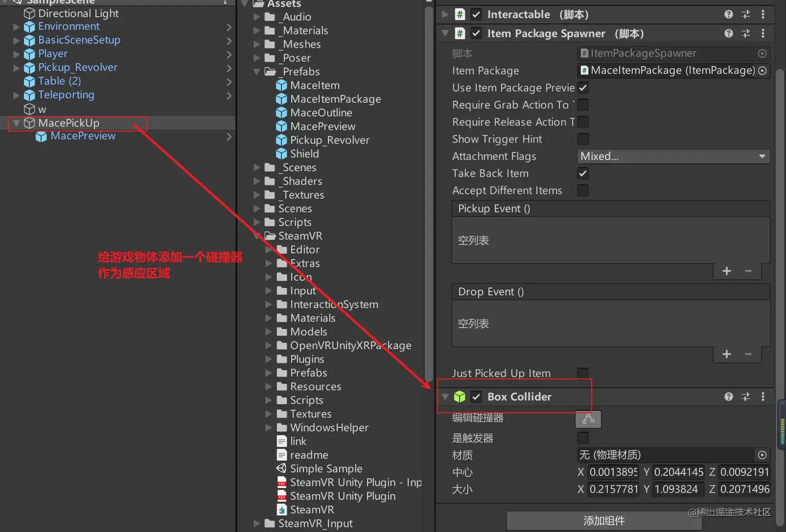The width and height of the screenshot is (786, 532).
Task: Open more options for Item Package Spawner
Action: [763, 33]
